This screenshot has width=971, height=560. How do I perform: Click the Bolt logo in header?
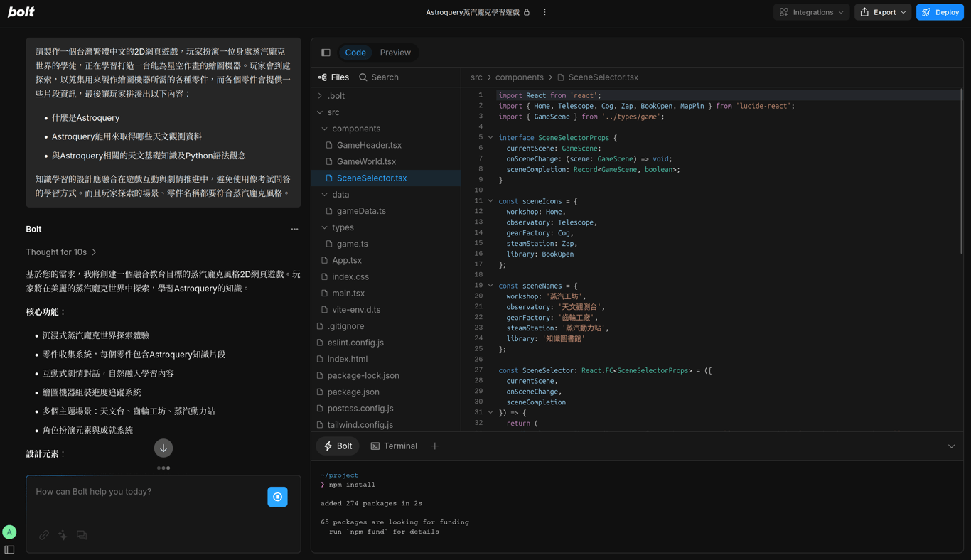[21, 12]
